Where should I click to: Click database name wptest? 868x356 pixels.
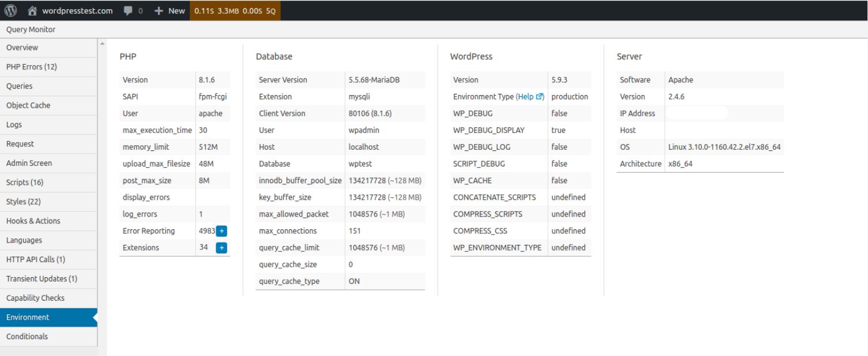point(360,164)
